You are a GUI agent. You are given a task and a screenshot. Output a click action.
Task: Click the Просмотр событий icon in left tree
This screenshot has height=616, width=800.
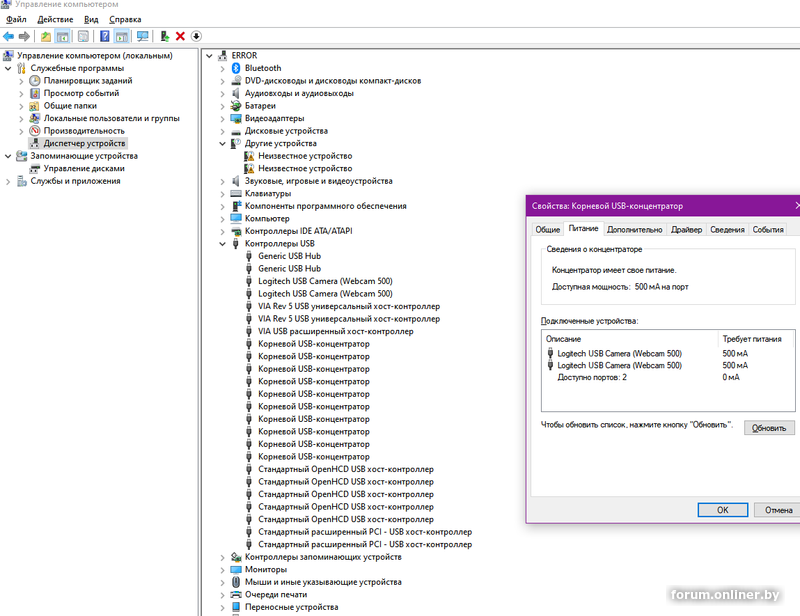point(35,93)
